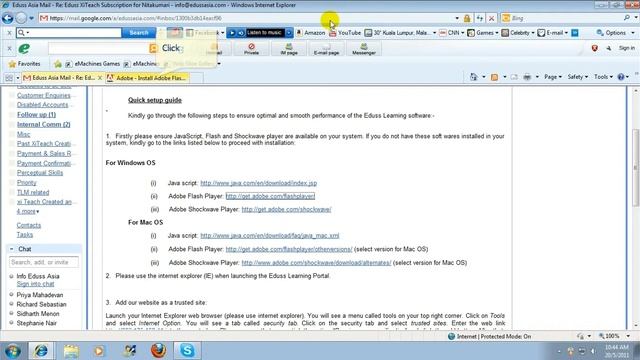
Task: Click the red Stop loading X icon
Action: [x=491, y=18]
